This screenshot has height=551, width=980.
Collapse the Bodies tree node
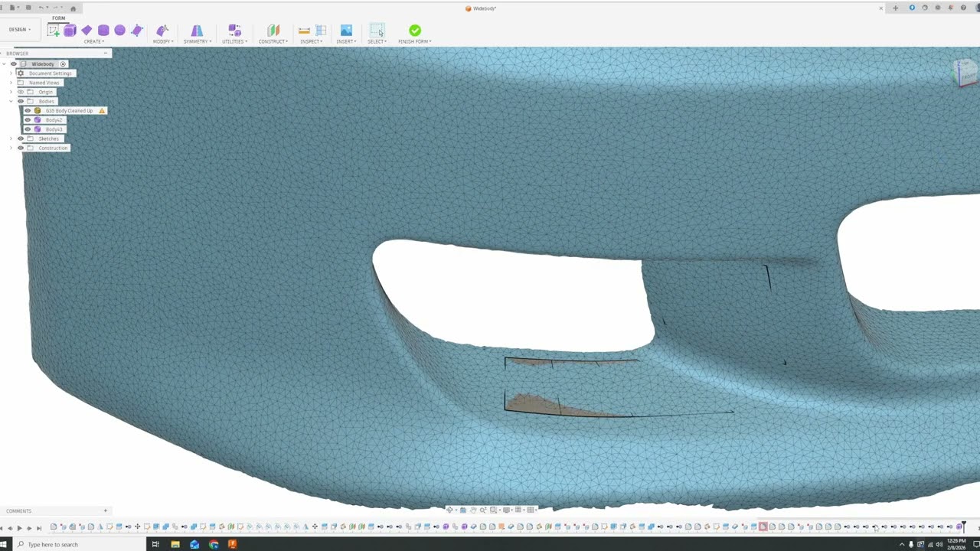[11, 101]
